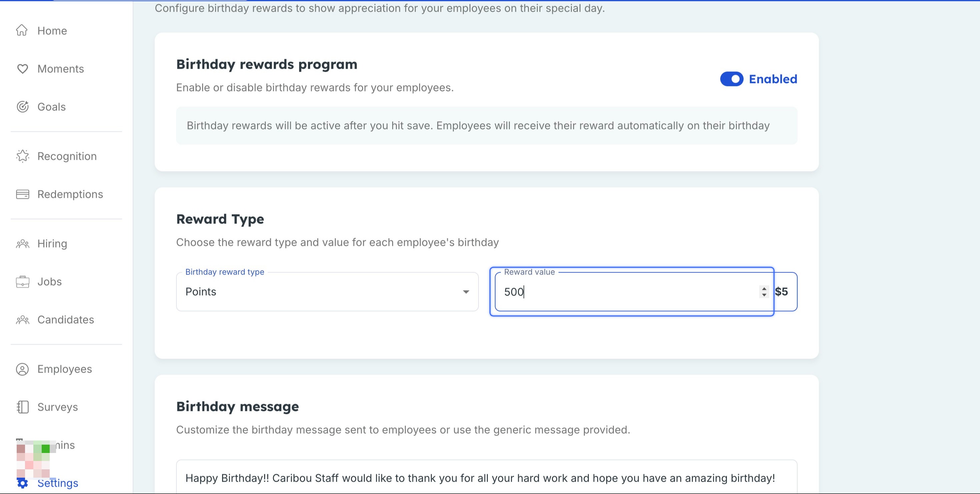Click the Redemptions card icon
This screenshot has width=980, height=494.
(22, 194)
